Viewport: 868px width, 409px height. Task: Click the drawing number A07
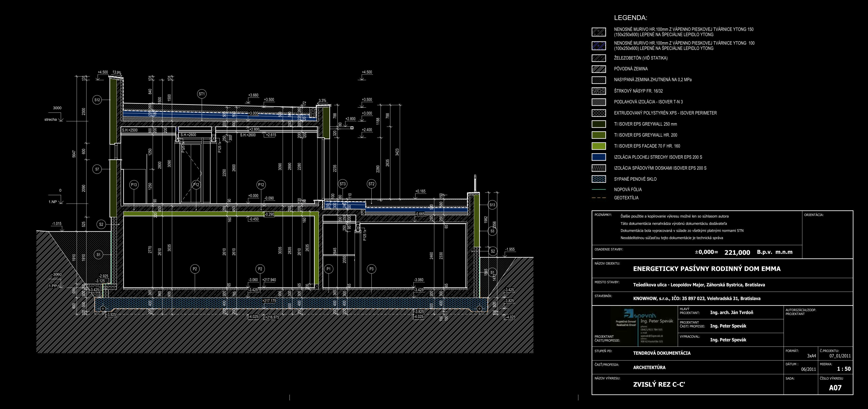[x=835, y=388]
